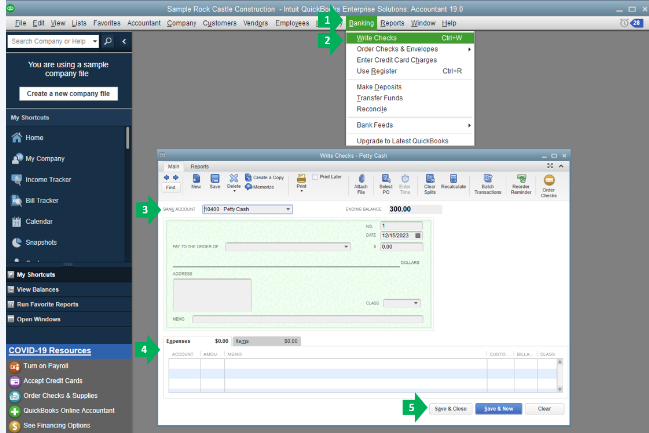
Task: Switch to the Reports tab in Write Checks
Action: click(x=200, y=166)
